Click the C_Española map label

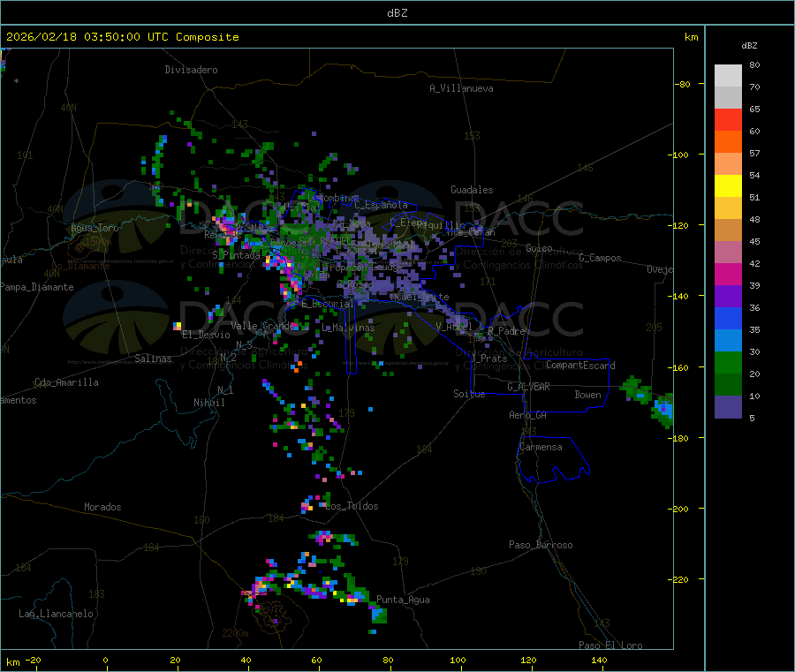click(381, 205)
